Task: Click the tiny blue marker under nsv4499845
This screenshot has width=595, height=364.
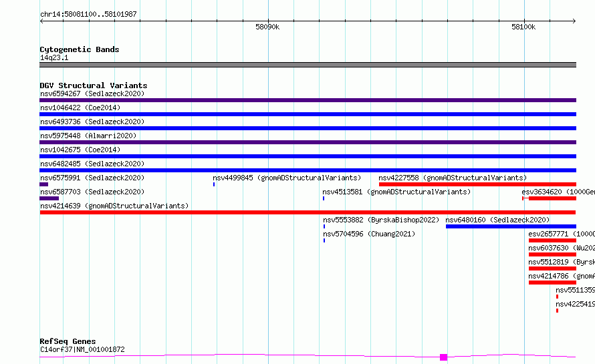Action: tap(214, 184)
